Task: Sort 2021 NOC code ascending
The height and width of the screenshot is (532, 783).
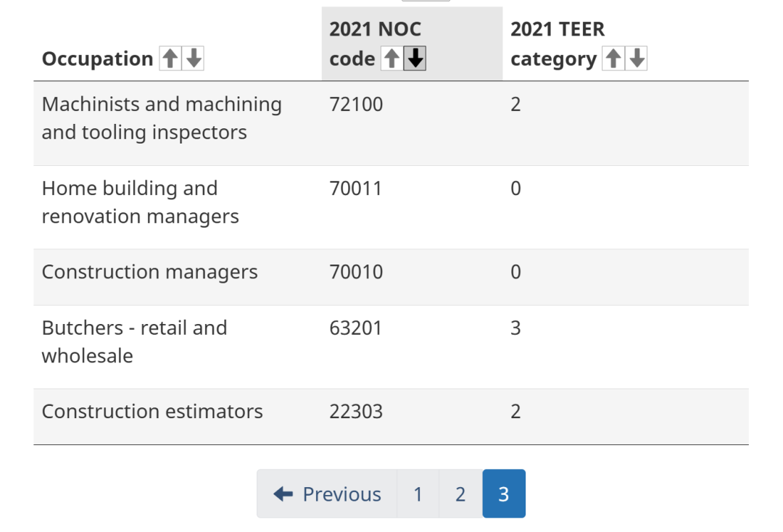Action: click(391, 59)
